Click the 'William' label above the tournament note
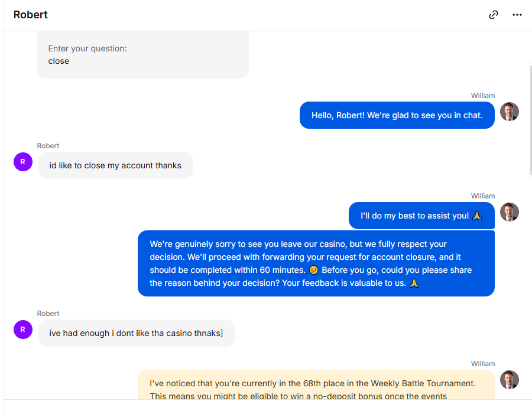Viewport: 532px width, 414px height. point(482,364)
